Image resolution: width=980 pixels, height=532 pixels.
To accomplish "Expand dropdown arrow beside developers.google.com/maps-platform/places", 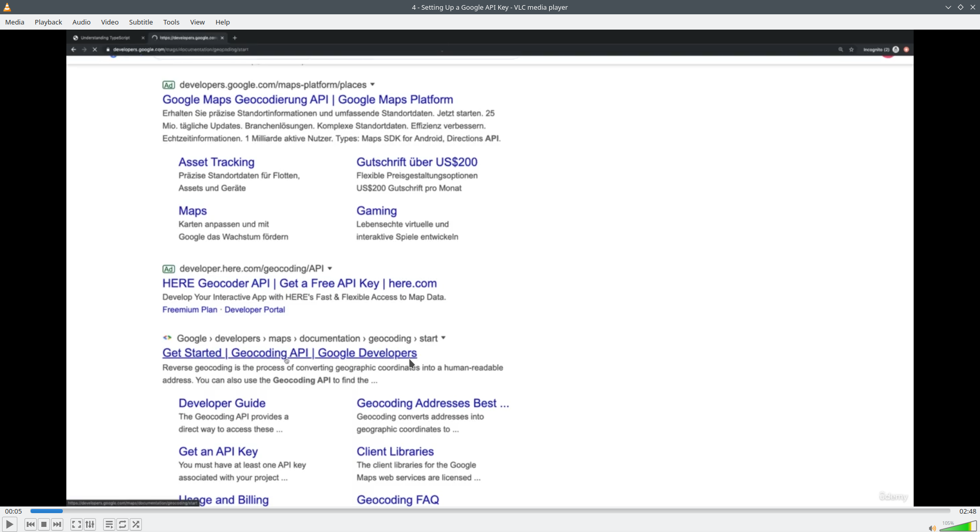I will 373,85.
